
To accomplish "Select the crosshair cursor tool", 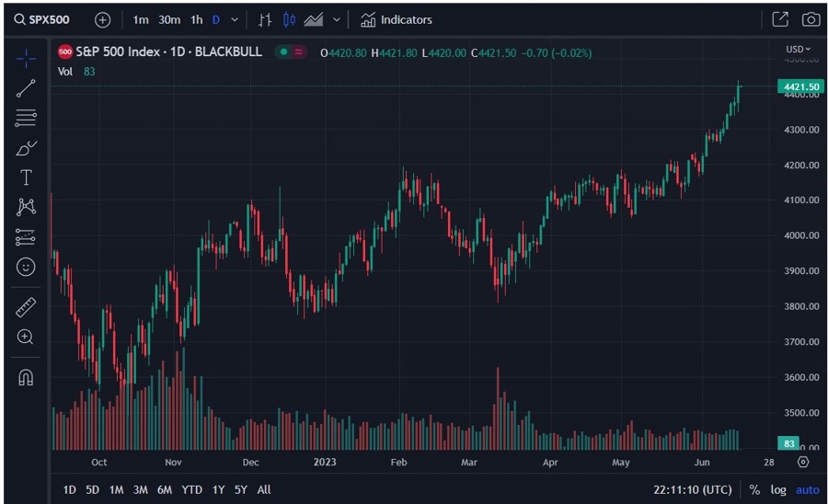I will (26, 59).
